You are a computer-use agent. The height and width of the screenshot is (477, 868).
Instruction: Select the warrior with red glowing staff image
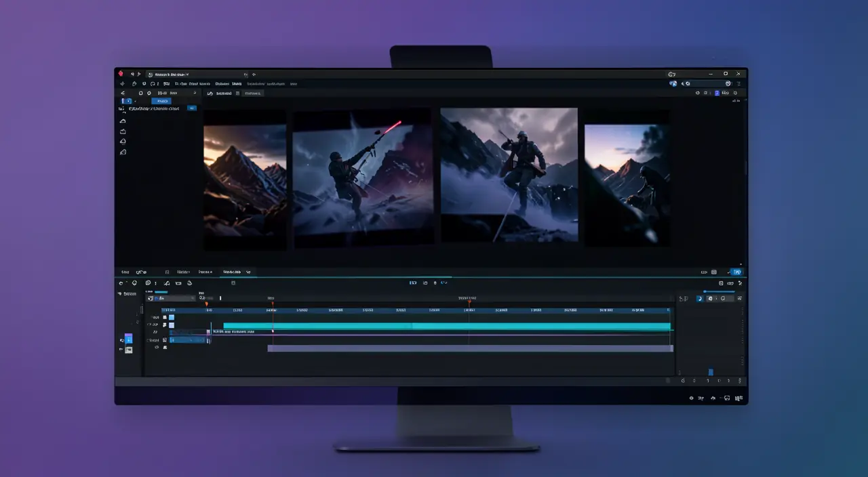[362, 178]
